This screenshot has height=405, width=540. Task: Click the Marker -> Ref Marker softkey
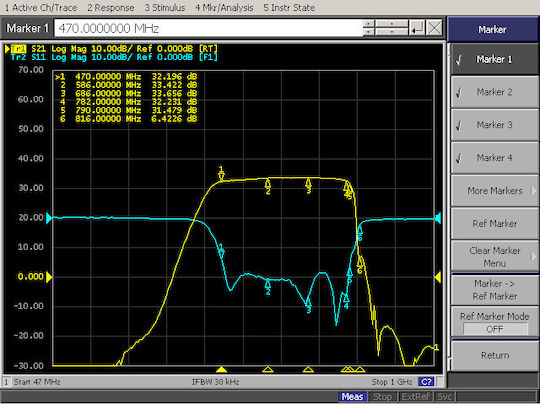coord(494,290)
